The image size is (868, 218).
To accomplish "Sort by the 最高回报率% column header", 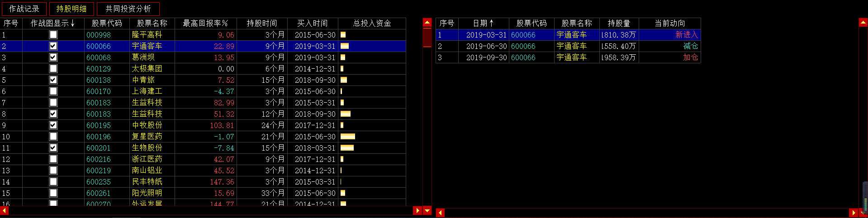I will [x=205, y=23].
